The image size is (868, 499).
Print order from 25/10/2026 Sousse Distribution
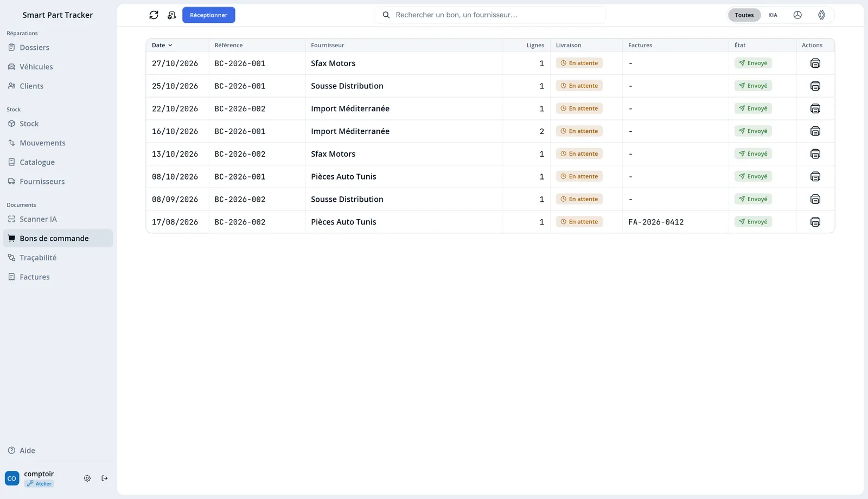coord(815,86)
